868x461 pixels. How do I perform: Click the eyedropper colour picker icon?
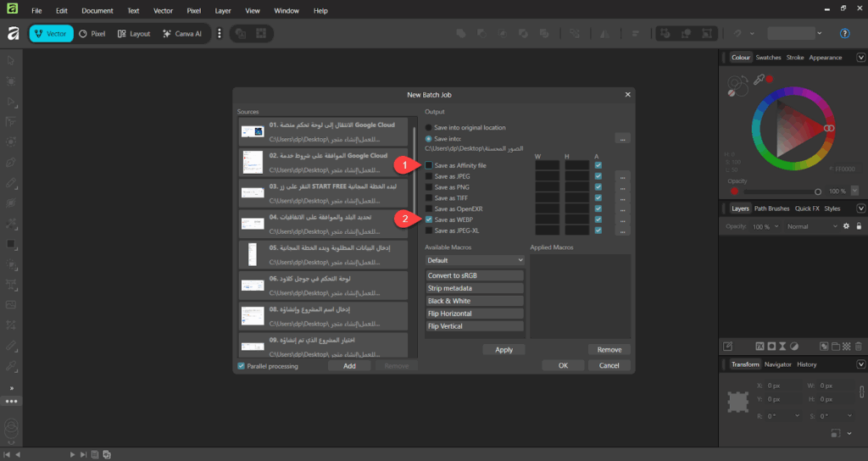[759, 79]
